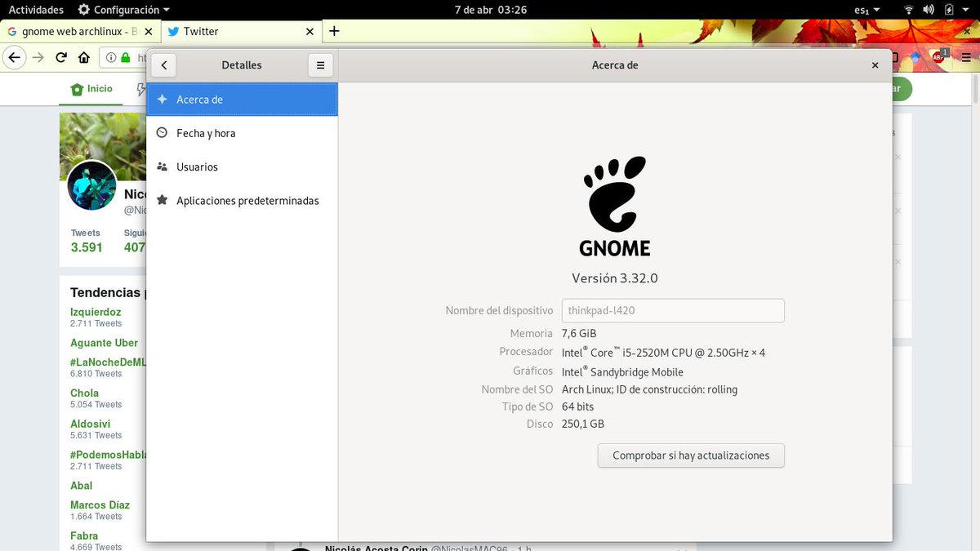Click the Twitter Inicio home icon

click(x=77, y=89)
